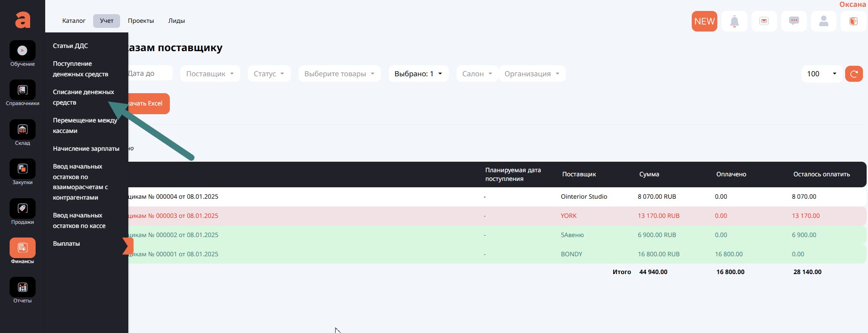Open the chat messages icon
This screenshot has width=868, height=333.
click(x=794, y=21)
